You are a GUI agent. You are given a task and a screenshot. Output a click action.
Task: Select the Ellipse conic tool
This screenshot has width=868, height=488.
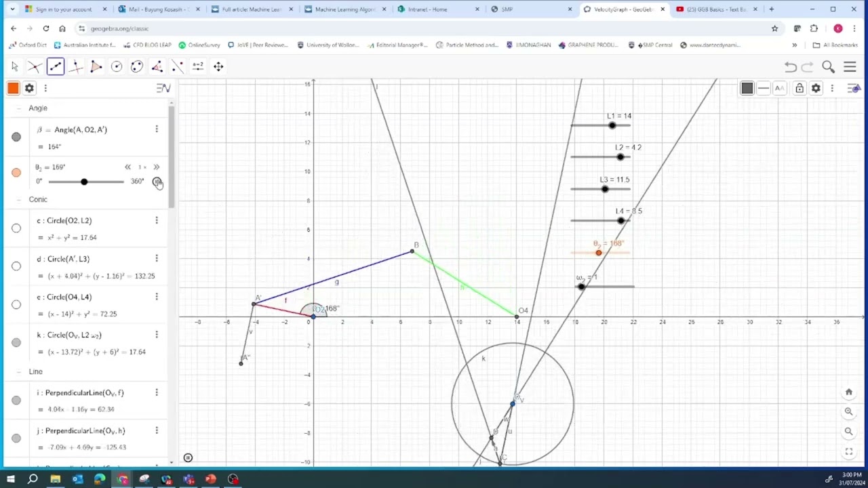coord(137,66)
